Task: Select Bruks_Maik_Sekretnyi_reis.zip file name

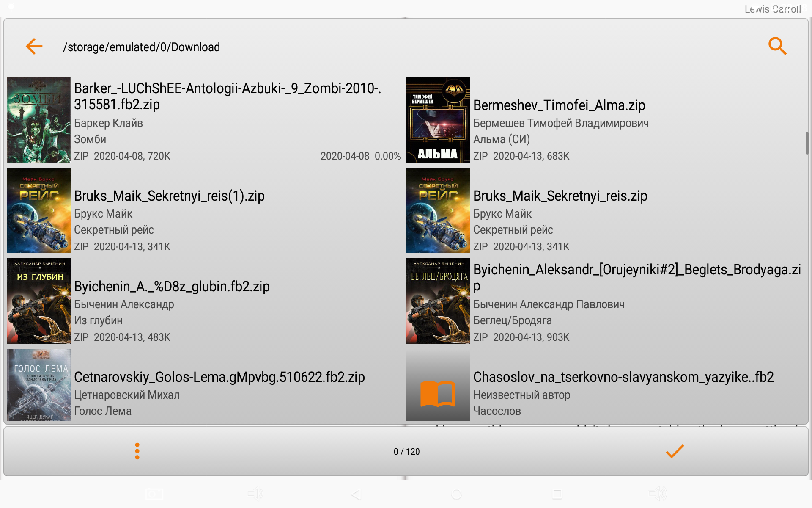Action: pos(560,196)
